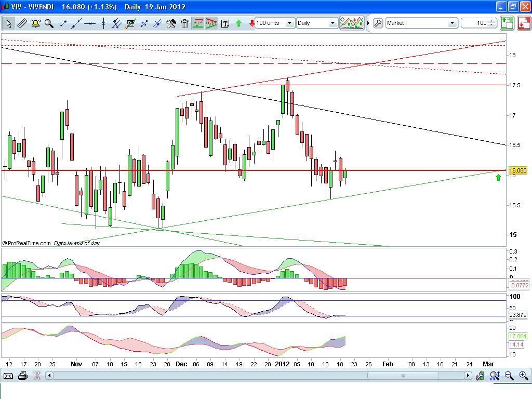Select the magnifying glass zoom tool in the top toolbar
Viewport: 532px width, 399px height.
(x=49, y=23)
